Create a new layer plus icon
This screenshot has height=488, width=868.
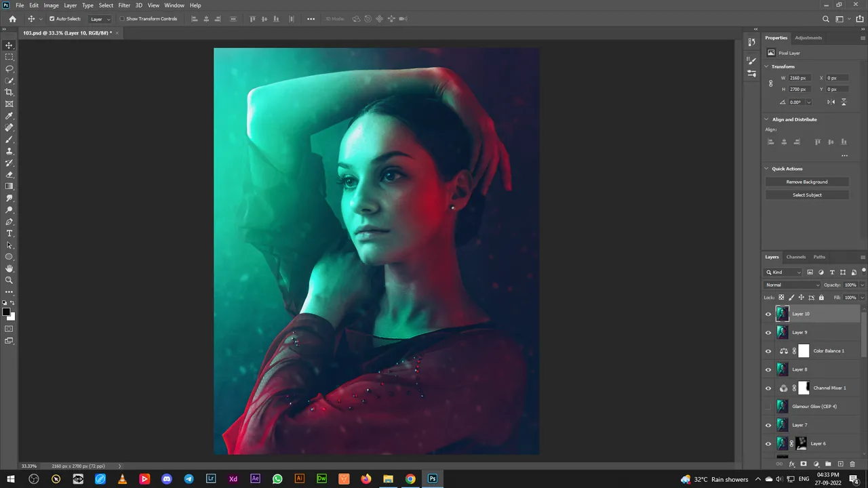(840, 464)
